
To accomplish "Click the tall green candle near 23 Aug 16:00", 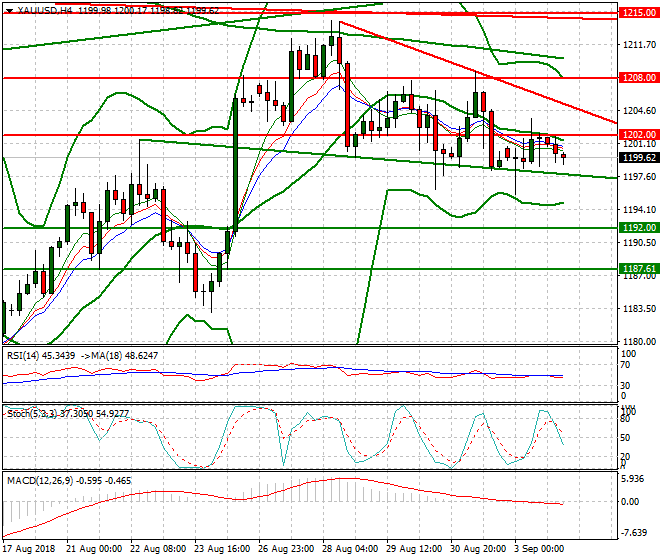I will pyautogui.click(x=235, y=165).
